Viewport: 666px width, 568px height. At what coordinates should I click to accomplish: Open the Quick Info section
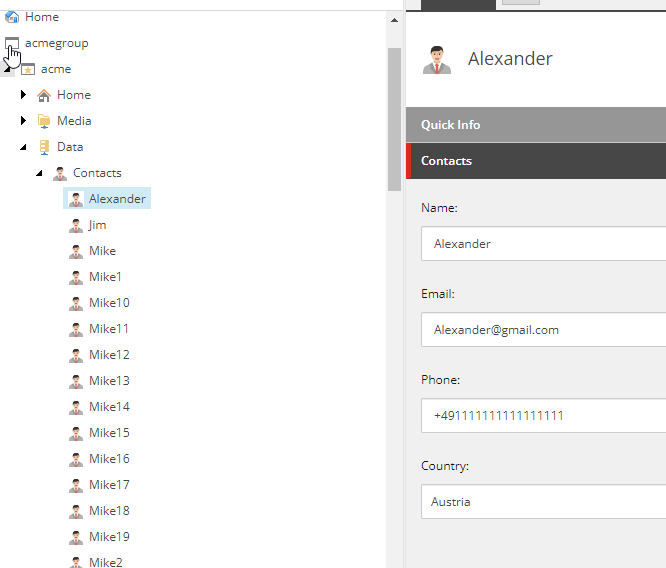[x=536, y=125]
